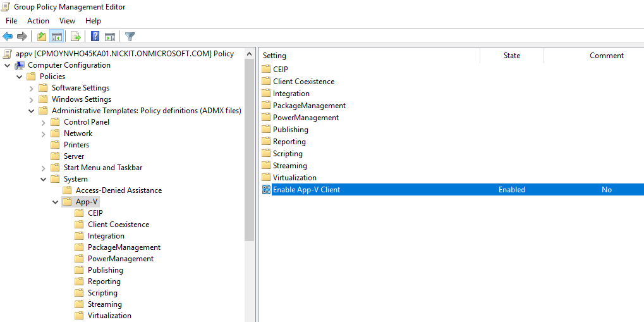The width and height of the screenshot is (644, 322).
Task: Click Streaming folder icon in right pane
Action: pos(266,166)
